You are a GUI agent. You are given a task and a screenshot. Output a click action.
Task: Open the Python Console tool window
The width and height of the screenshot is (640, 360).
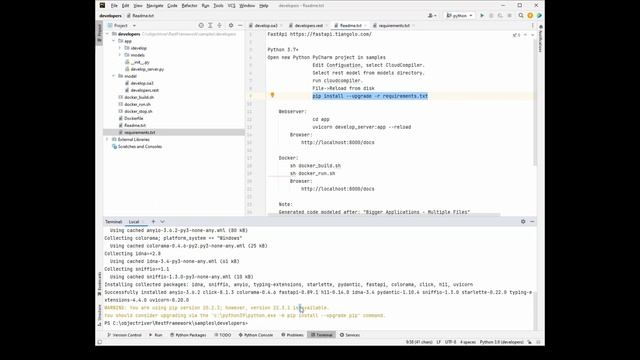pyautogui.click(x=256, y=335)
